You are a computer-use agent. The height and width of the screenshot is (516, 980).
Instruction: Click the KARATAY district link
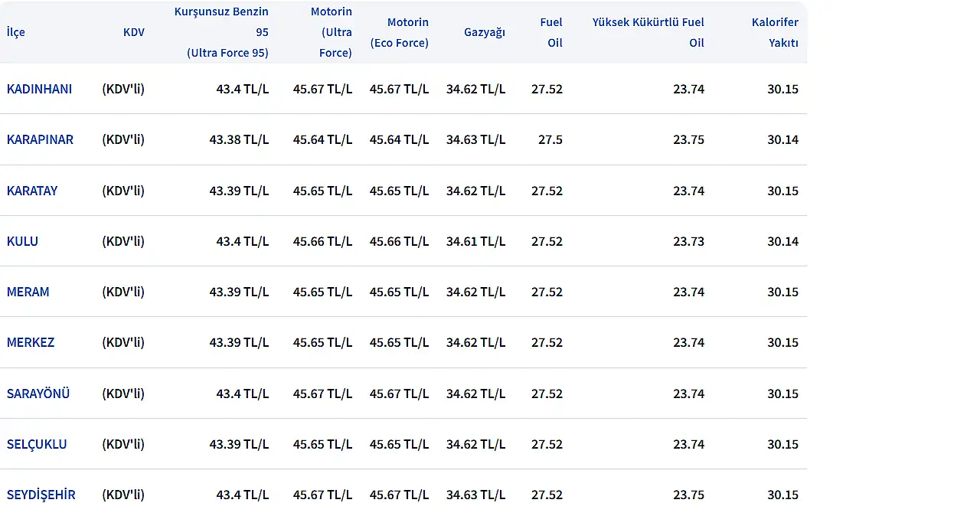pyautogui.click(x=32, y=191)
